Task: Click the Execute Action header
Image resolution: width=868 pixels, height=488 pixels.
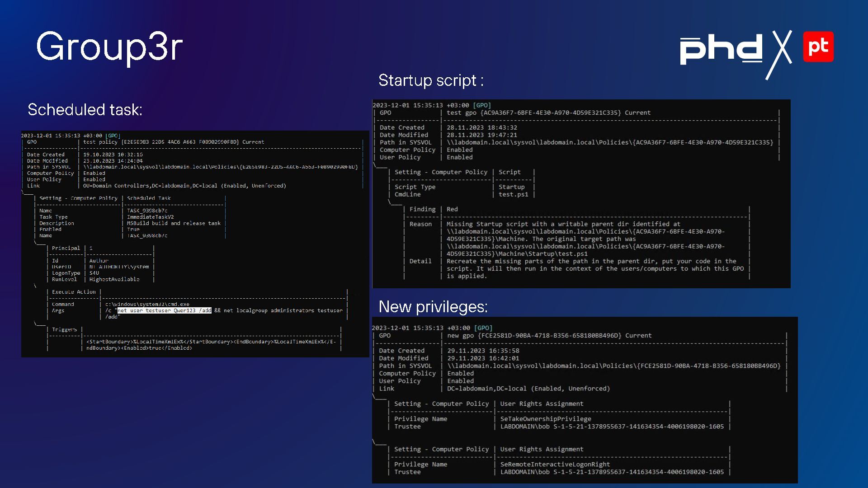Action: [x=74, y=292]
